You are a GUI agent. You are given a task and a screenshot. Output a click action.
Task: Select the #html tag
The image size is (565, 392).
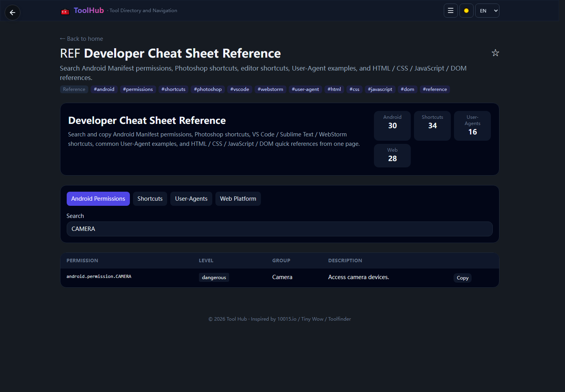coord(334,89)
